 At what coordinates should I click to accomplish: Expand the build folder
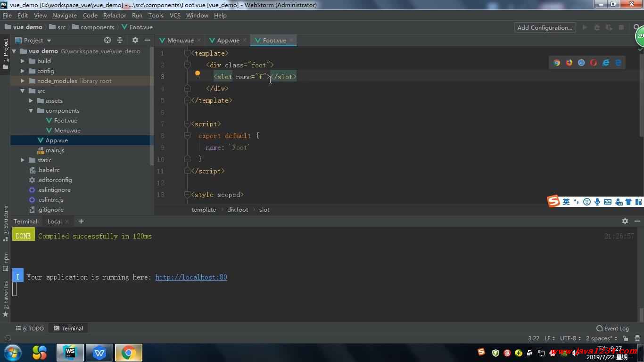click(22, 61)
